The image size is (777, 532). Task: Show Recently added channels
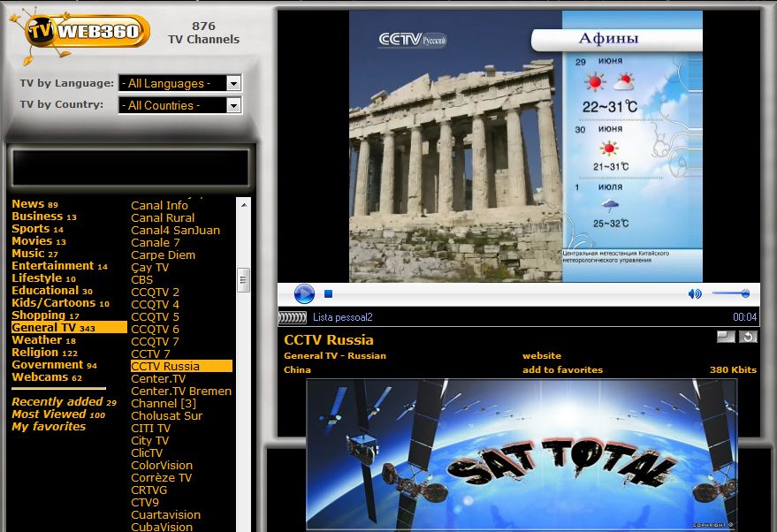(x=64, y=402)
